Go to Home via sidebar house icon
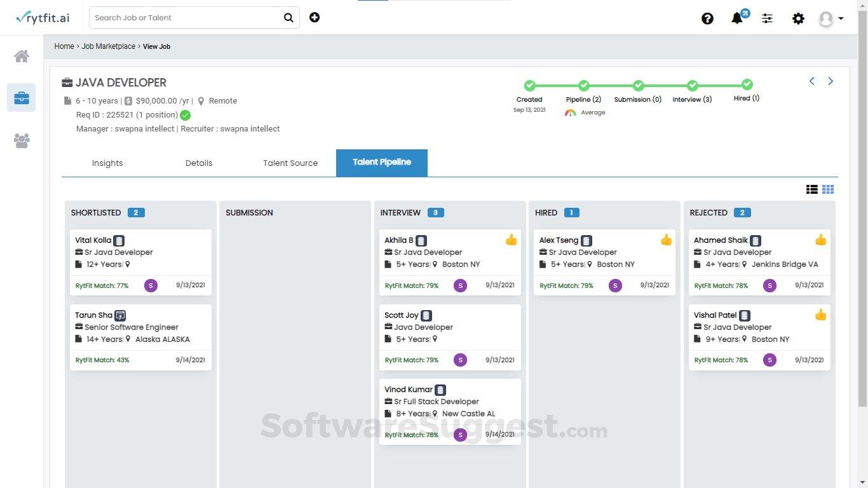This screenshot has height=488, width=868. [22, 56]
